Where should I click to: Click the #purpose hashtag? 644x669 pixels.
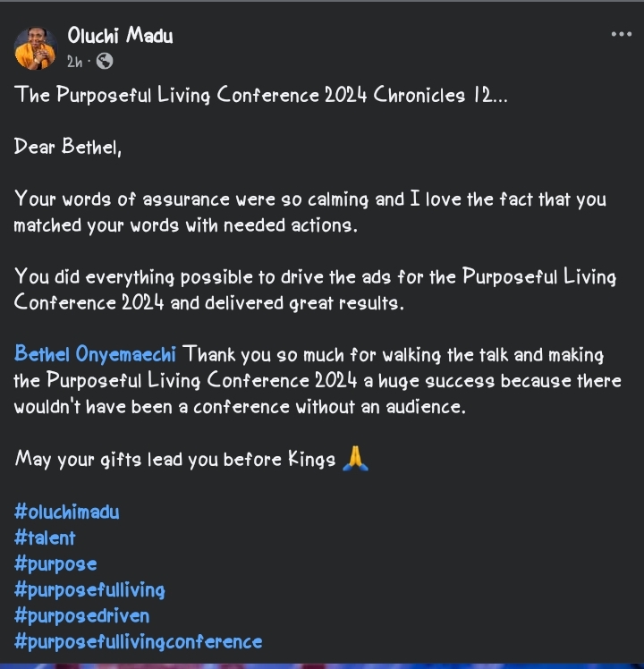click(55, 564)
